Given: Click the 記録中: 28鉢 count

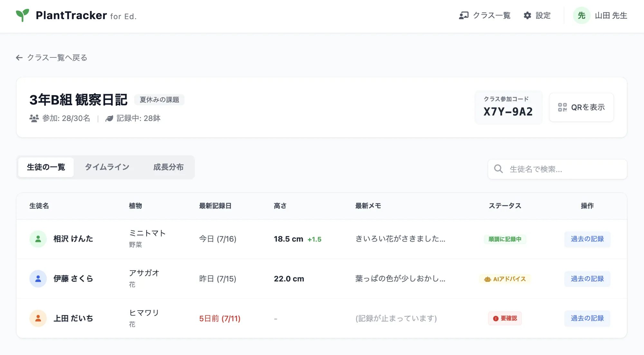Looking at the screenshot, I should pos(138,118).
